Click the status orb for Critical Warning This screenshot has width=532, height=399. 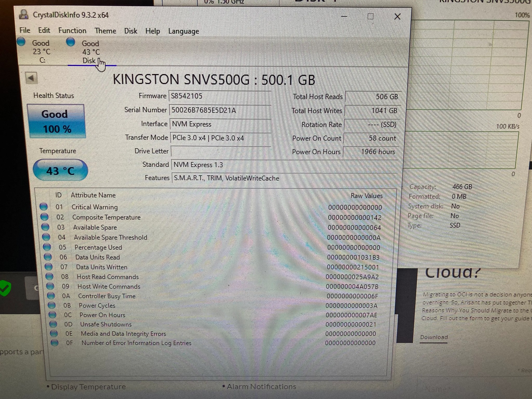click(x=44, y=207)
